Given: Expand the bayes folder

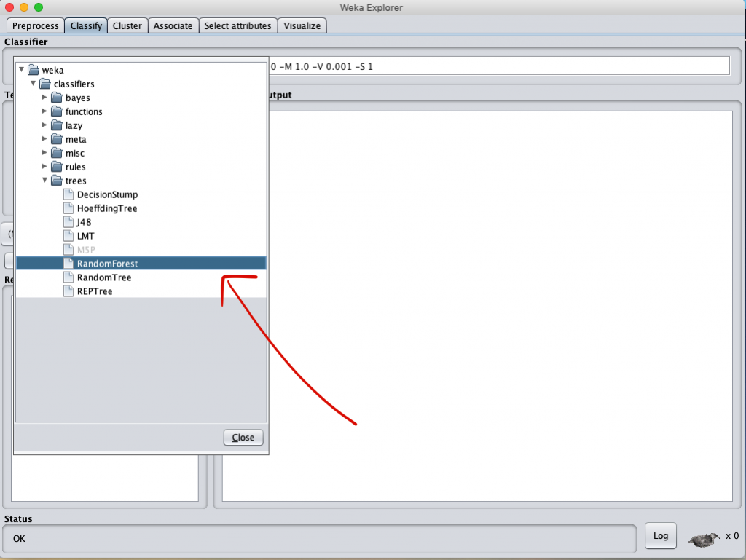Looking at the screenshot, I should click(44, 97).
